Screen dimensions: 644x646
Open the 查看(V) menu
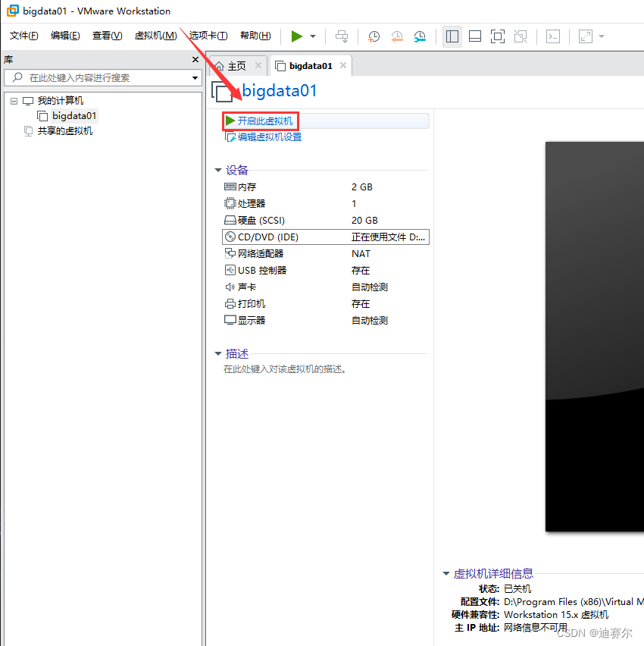tap(107, 36)
